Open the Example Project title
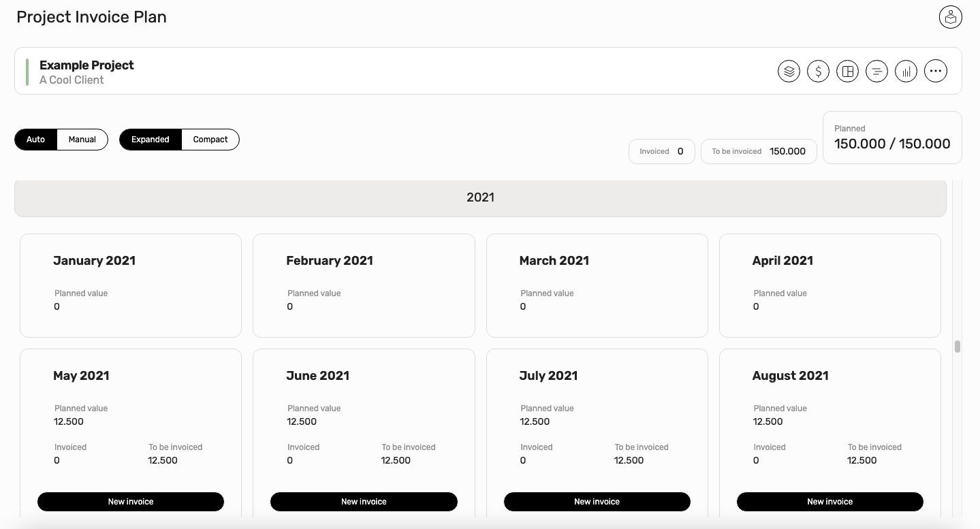Viewport: 980px width, 529px height. 86,65
